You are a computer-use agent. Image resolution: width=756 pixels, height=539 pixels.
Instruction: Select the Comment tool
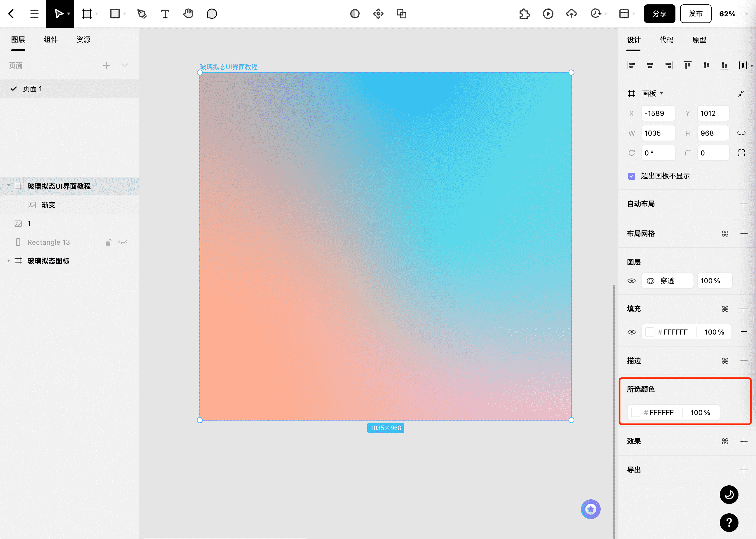(212, 14)
